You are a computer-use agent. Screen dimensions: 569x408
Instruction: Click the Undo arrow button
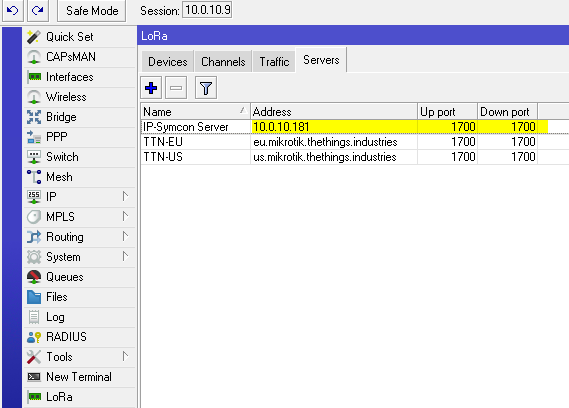click(13, 11)
